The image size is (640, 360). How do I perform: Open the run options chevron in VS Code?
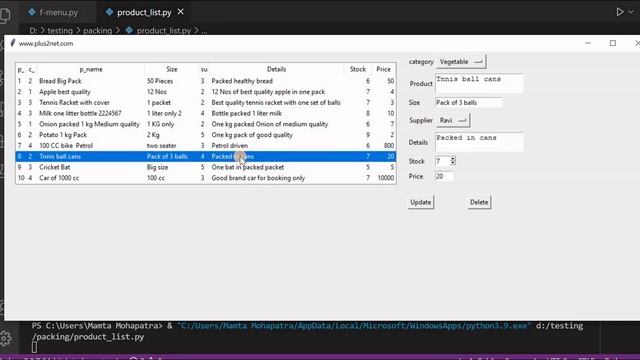[631, 12]
